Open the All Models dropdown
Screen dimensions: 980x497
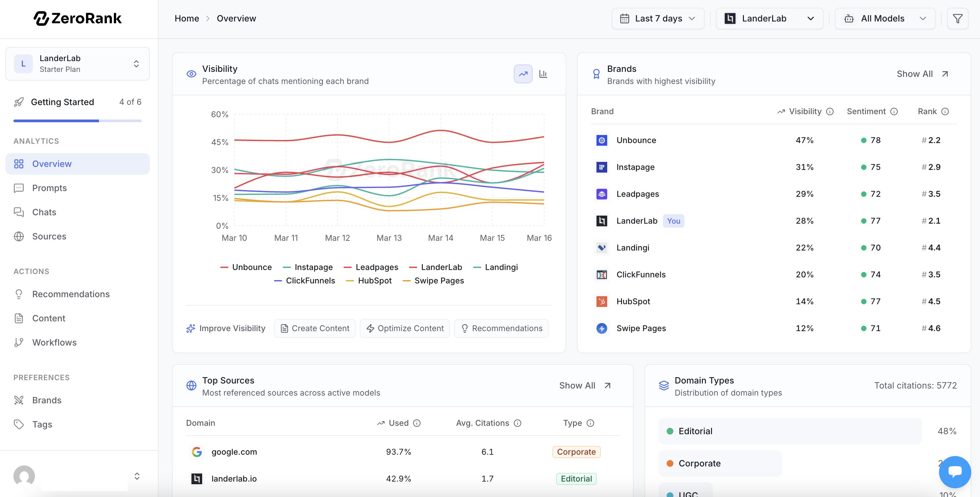coord(885,18)
